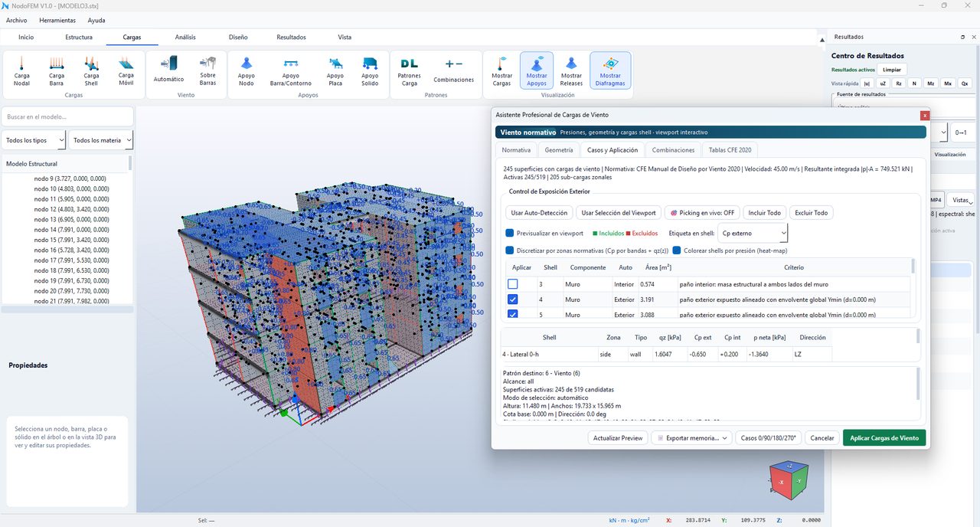Open the Todos los materiales dropdown

pyautogui.click(x=101, y=140)
